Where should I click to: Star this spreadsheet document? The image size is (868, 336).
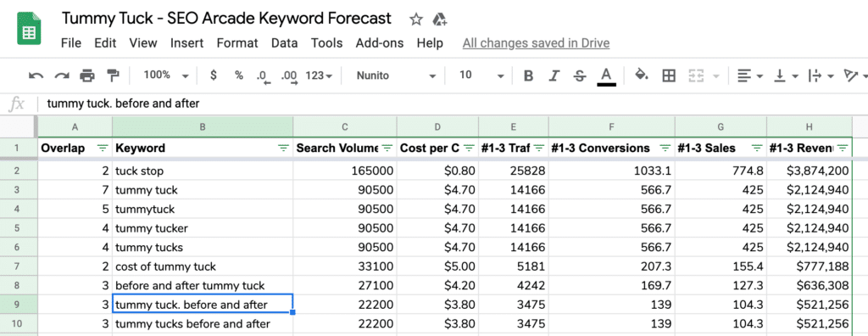point(415,20)
